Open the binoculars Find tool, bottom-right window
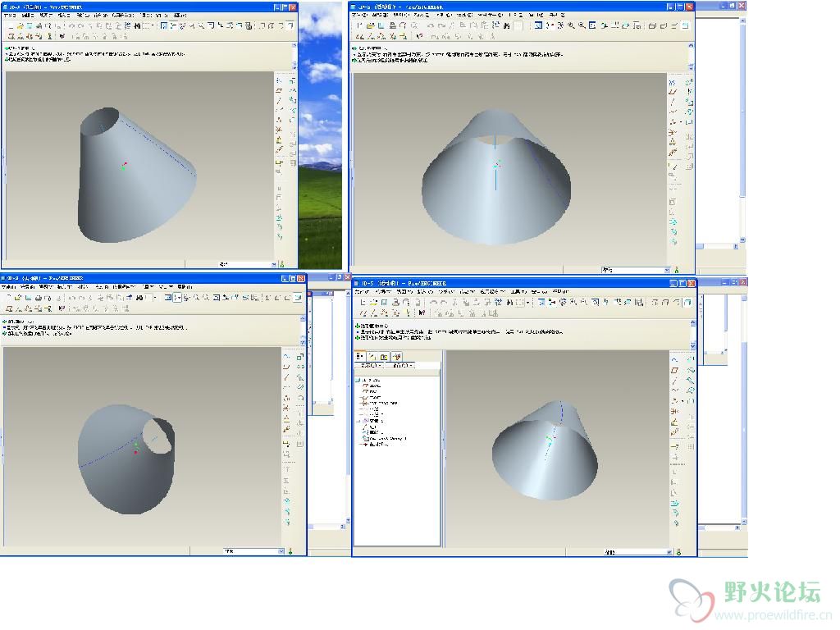 click(510, 302)
